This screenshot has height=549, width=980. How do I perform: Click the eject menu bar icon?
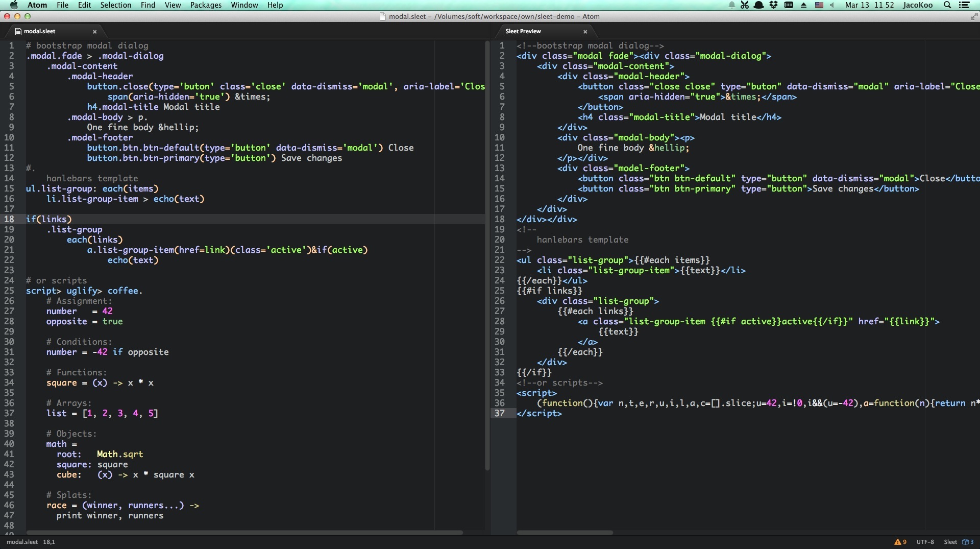[x=804, y=5]
